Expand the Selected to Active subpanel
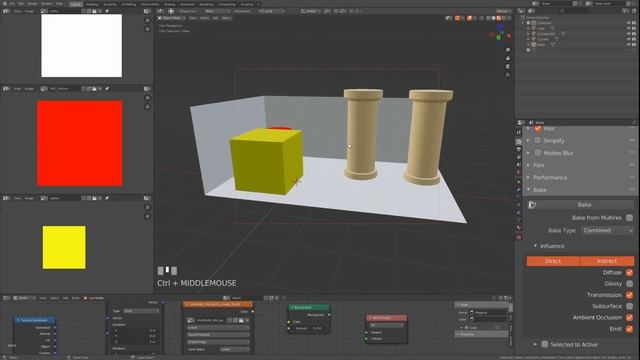Viewport: 640px width, 360px height. (x=535, y=344)
